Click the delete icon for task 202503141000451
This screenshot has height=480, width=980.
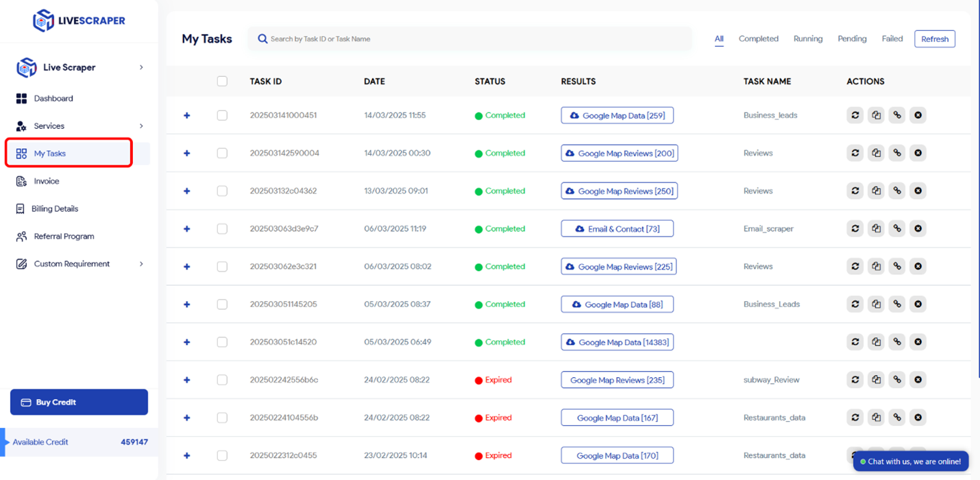tap(918, 115)
